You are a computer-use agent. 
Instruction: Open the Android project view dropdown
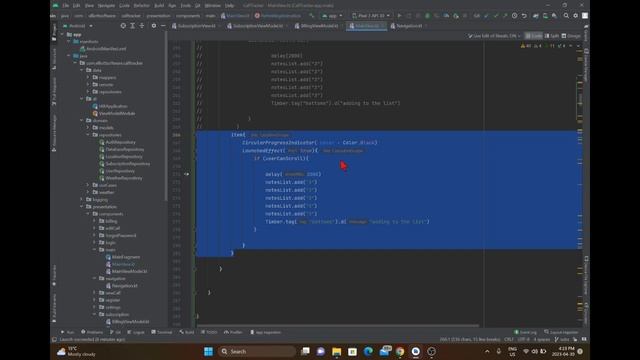tap(78, 26)
